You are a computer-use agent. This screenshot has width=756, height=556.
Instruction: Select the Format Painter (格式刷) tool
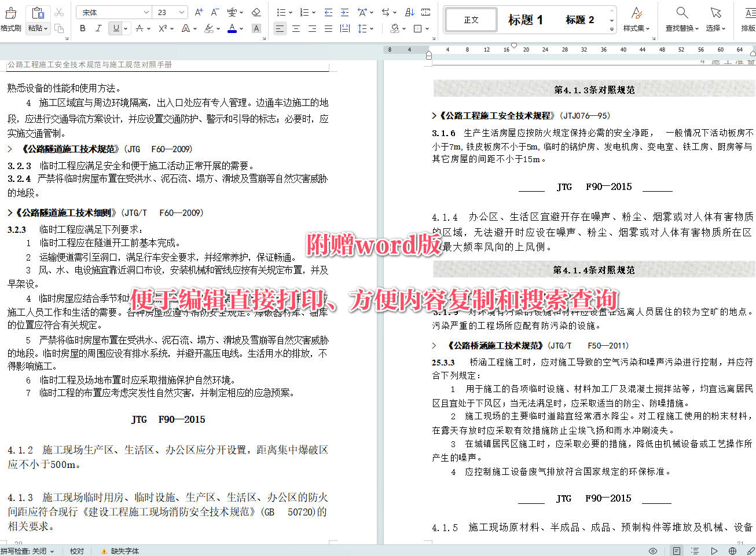pos(11,16)
